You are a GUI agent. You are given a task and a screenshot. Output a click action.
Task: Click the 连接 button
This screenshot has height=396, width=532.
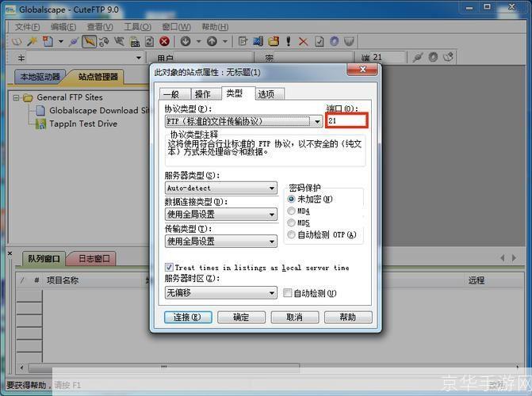pos(188,318)
